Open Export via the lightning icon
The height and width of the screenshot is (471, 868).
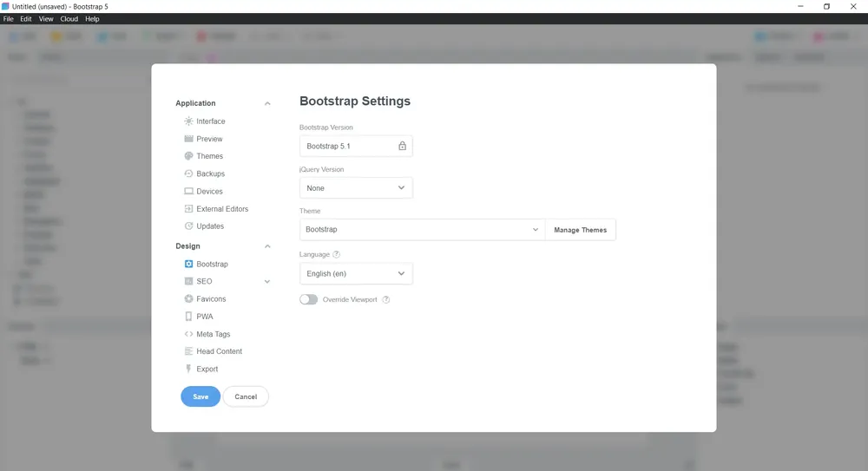point(188,370)
